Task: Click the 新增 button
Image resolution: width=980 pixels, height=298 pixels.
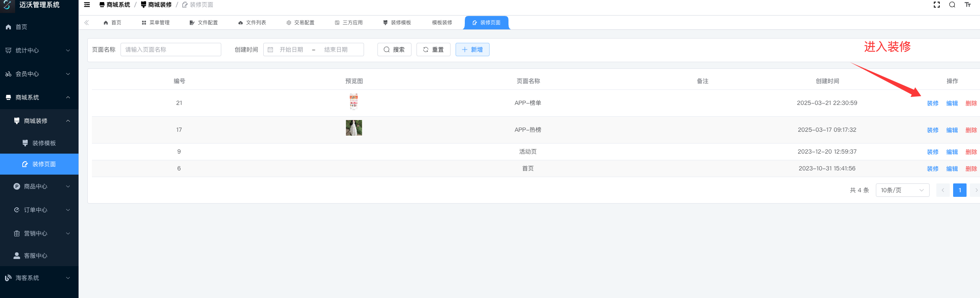Action: tap(472, 50)
